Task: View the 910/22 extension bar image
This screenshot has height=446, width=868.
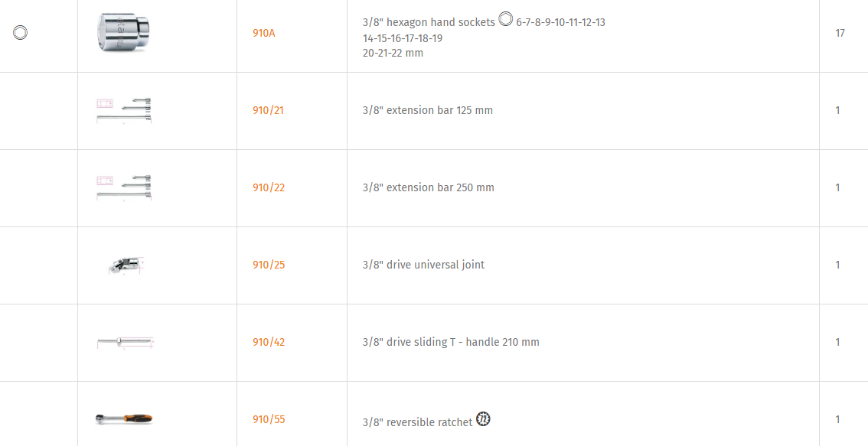Action: point(124,187)
